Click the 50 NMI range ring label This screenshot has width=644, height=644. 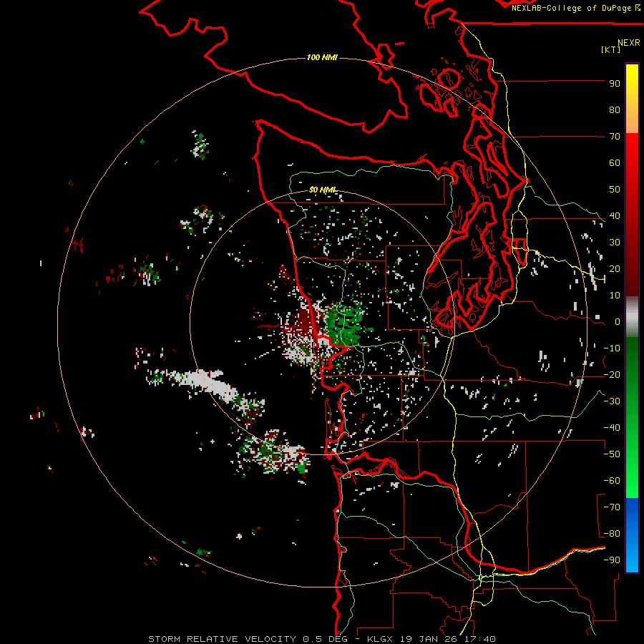pos(322,190)
